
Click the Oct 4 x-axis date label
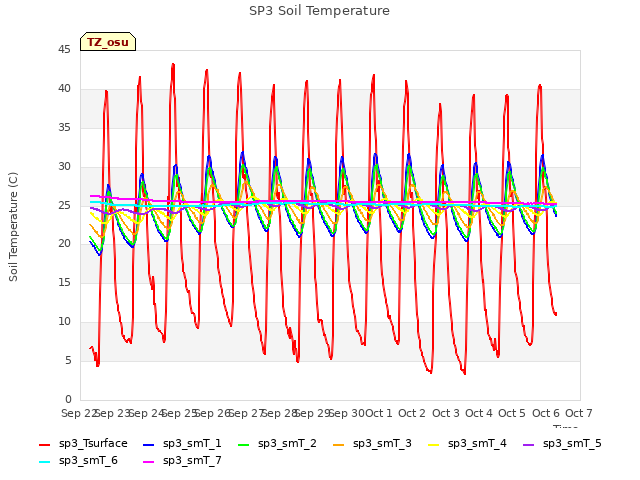pos(479,413)
